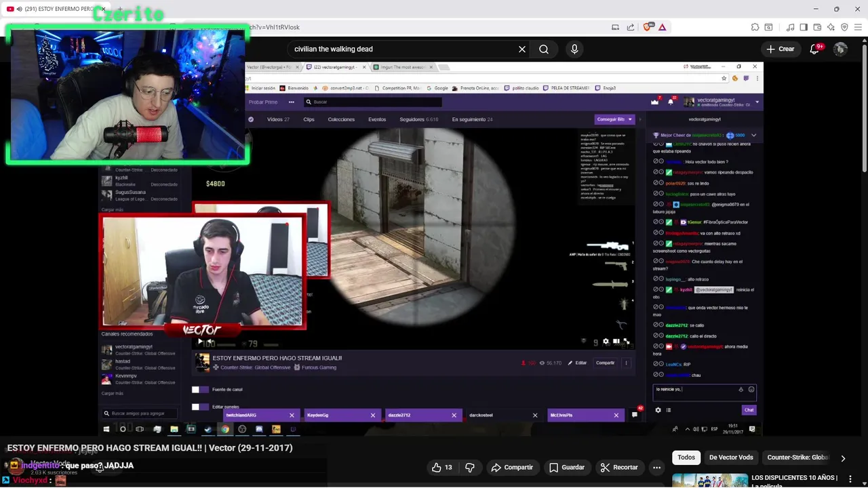Open the Brave playlist music-note icon
868x488 pixels.
[790, 27]
